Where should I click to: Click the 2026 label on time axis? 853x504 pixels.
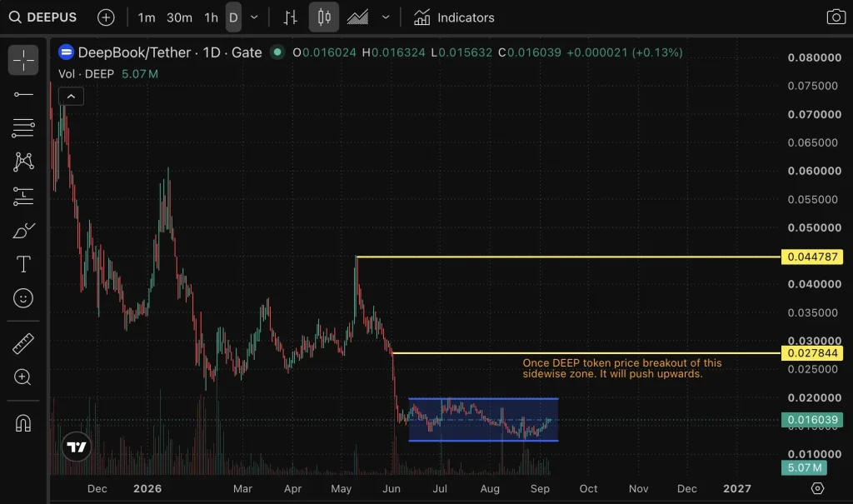147,489
